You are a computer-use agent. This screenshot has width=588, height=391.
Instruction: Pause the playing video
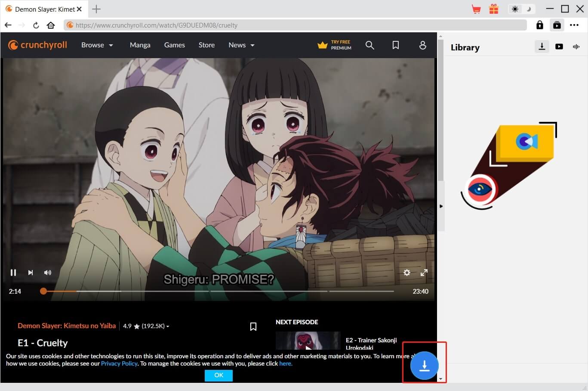pos(13,272)
